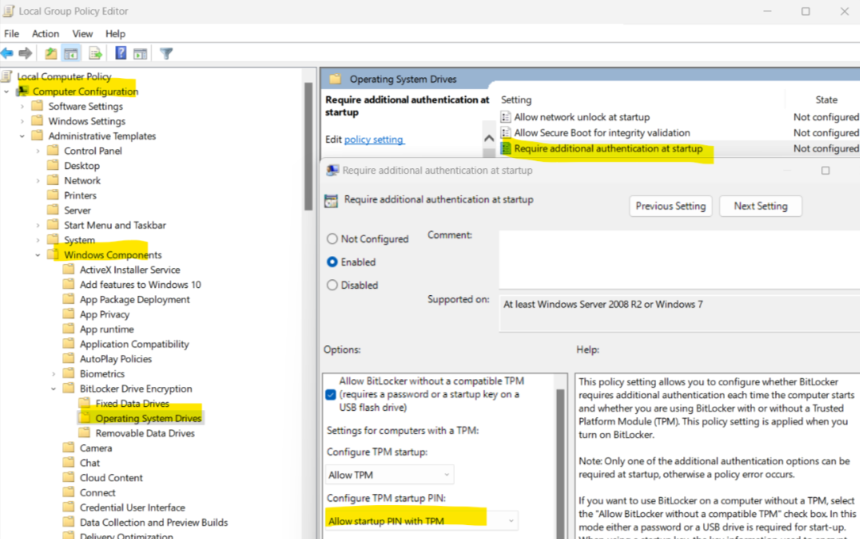Collapse the BitLocker Drive Encryption node
This screenshot has width=860, height=539.
pos(53,388)
